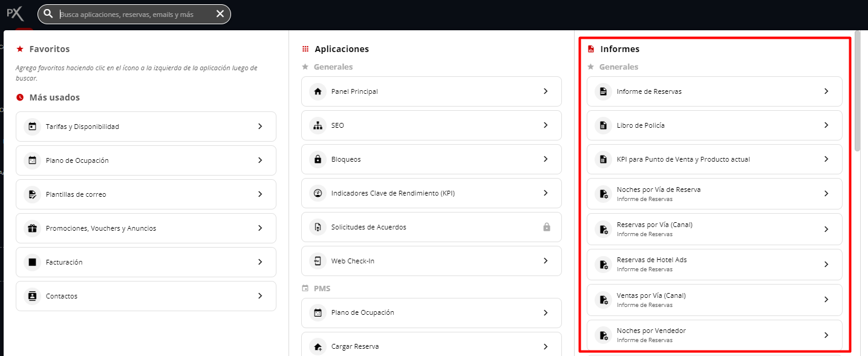The width and height of the screenshot is (868, 356).
Task: Click the SEO sitemap icon
Action: (x=318, y=125)
